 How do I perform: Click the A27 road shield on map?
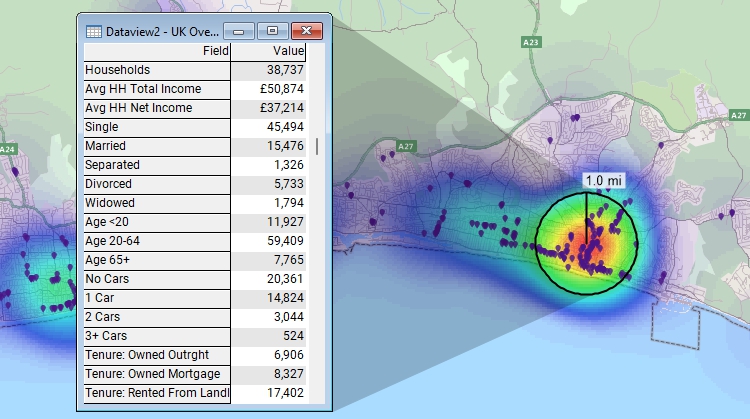405,147
